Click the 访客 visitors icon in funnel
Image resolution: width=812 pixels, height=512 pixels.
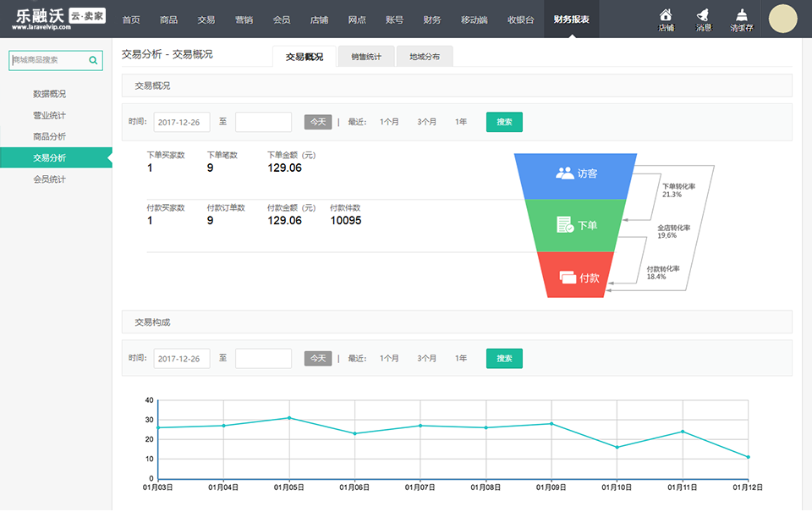tap(564, 173)
